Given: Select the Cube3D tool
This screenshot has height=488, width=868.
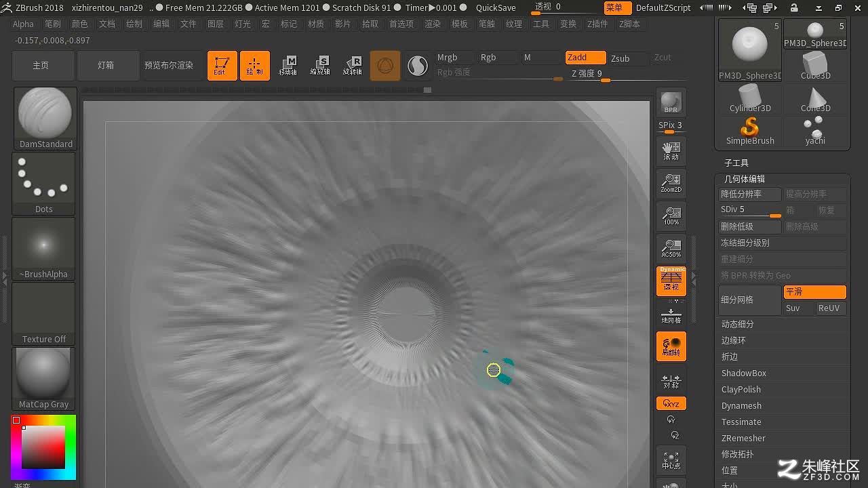Looking at the screenshot, I should pyautogui.click(x=815, y=66).
